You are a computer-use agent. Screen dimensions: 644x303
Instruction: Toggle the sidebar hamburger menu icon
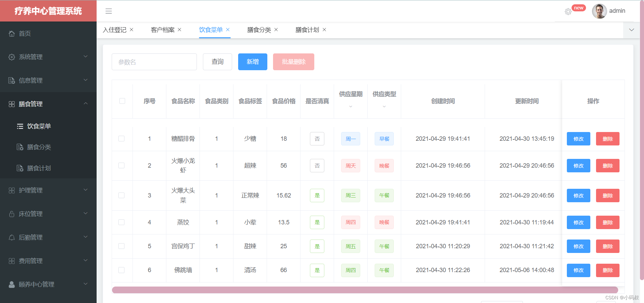tap(109, 11)
